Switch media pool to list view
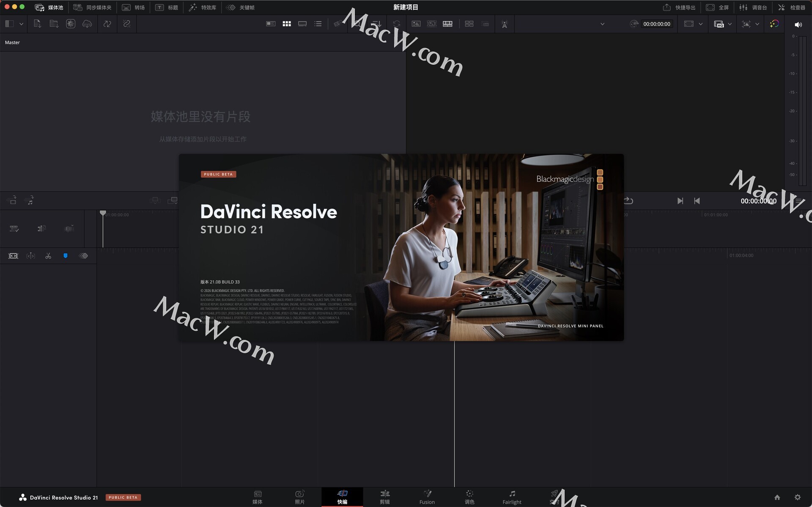The image size is (812, 507). click(318, 24)
